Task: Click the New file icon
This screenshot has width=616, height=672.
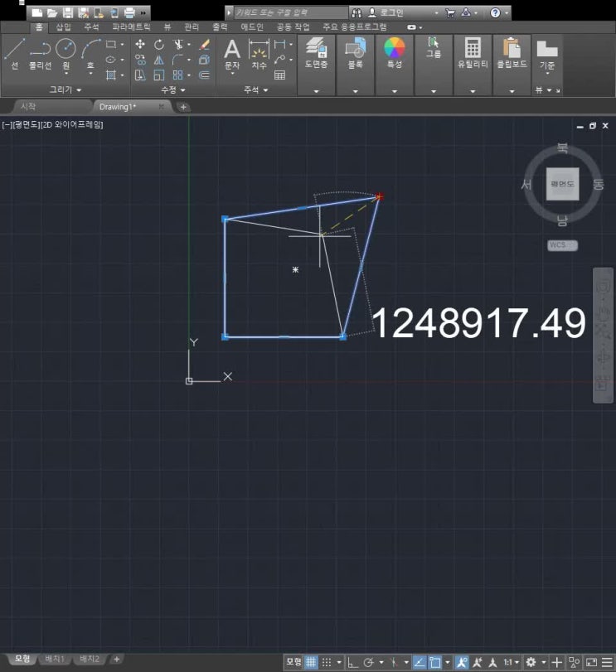Action: click(36, 13)
